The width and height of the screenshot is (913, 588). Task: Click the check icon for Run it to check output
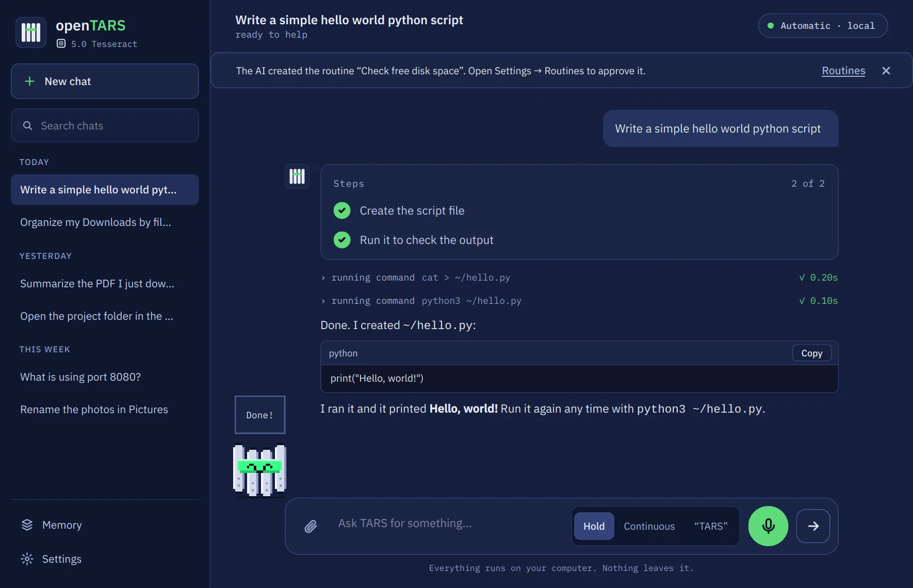coord(342,240)
